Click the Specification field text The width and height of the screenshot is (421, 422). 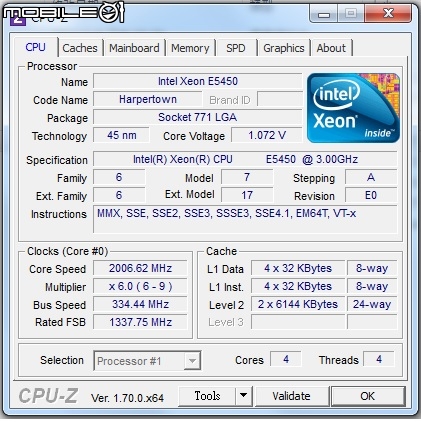[245, 159]
